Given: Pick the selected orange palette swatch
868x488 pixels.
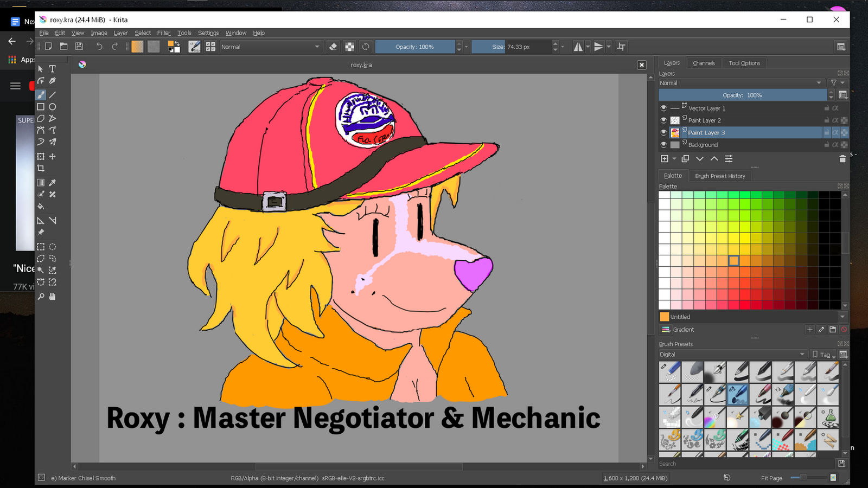Looking at the screenshot, I should pos(733,261).
